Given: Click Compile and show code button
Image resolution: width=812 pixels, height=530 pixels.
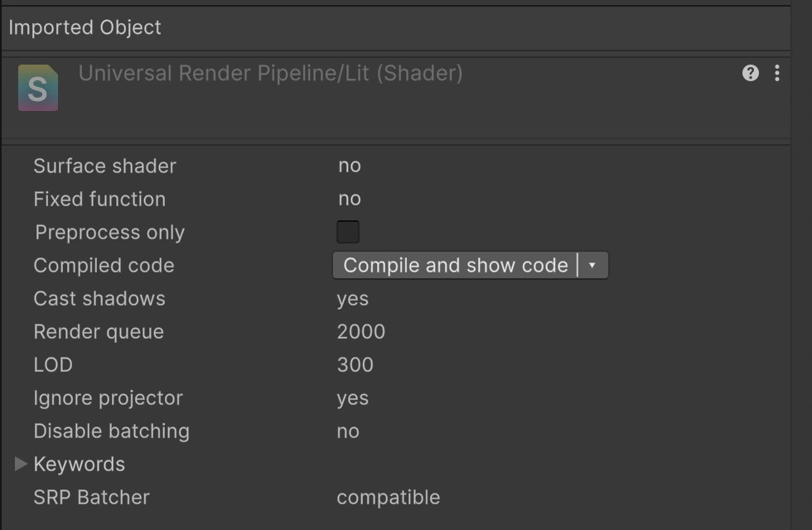Looking at the screenshot, I should pos(455,266).
